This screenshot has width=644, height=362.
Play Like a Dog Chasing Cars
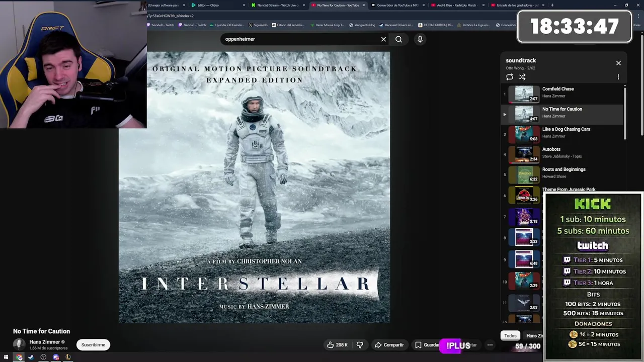coord(563,134)
